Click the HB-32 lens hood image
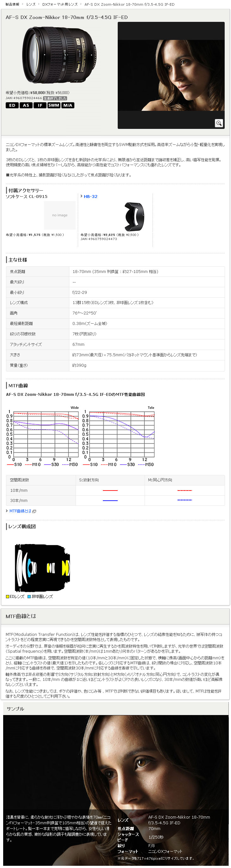 coord(134,216)
